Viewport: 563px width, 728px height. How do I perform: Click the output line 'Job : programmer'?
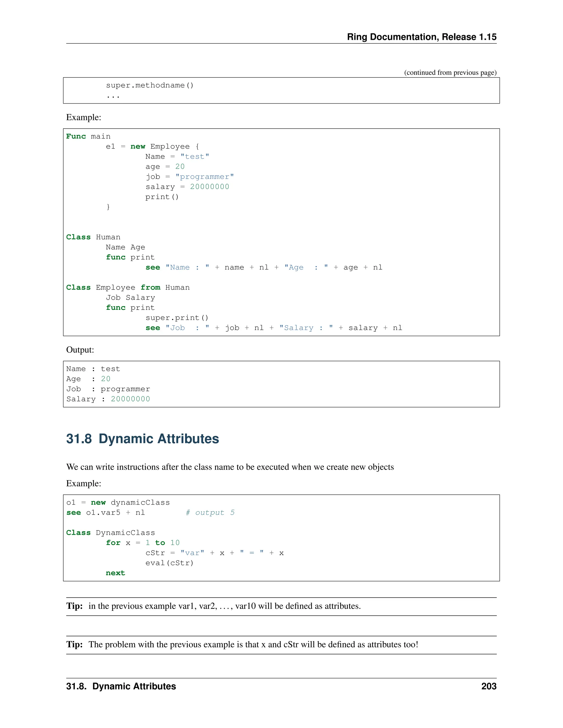[108, 389]
